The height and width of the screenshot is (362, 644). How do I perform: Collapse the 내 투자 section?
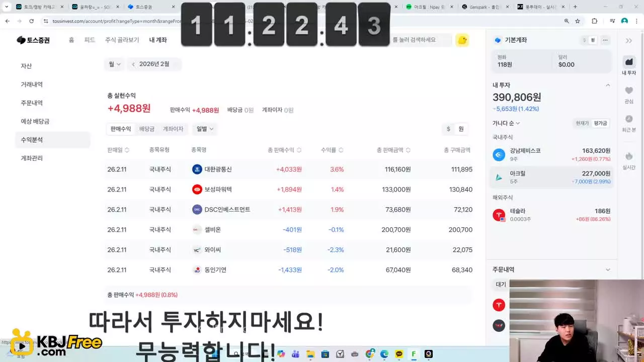(608, 85)
